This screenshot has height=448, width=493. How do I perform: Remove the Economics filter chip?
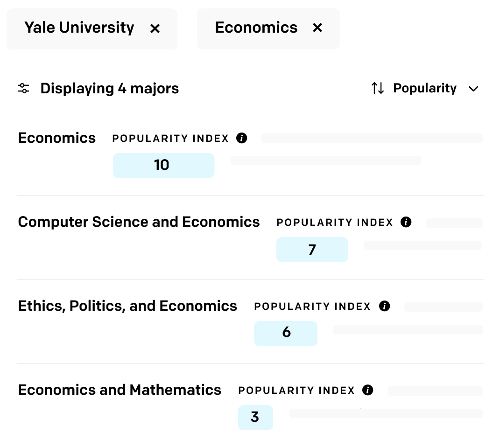tap(317, 28)
